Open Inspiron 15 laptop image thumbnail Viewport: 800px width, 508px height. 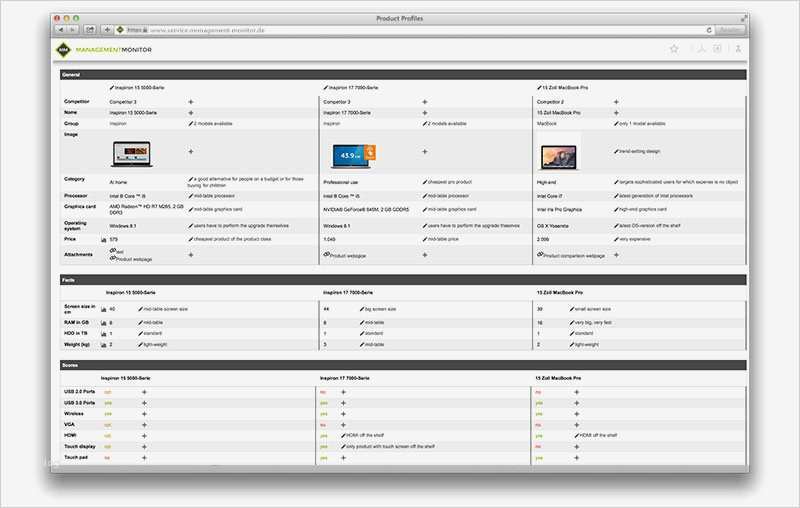[x=132, y=154]
